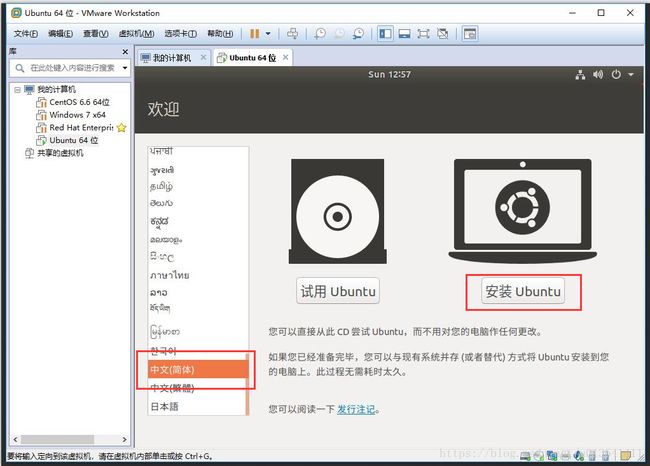Click the message log status bar icon
This screenshot has height=466, width=650.
pyautogui.click(x=626, y=456)
